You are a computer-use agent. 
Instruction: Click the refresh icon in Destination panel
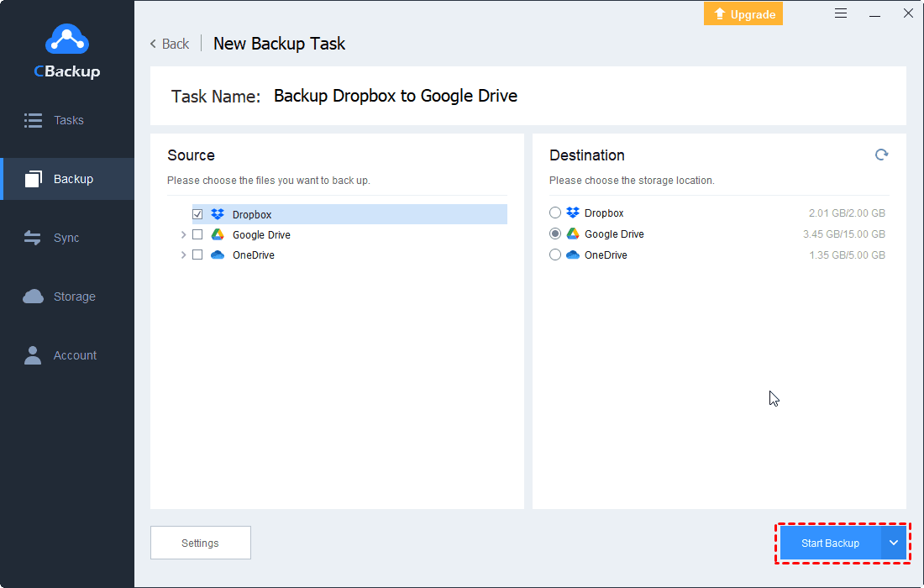tap(881, 155)
